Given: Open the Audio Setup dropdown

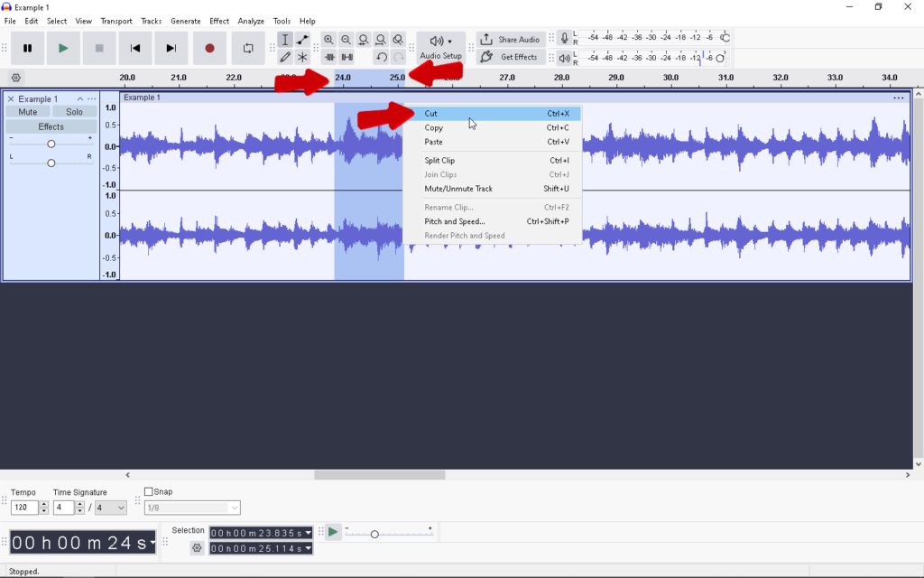Looking at the screenshot, I should (x=440, y=48).
